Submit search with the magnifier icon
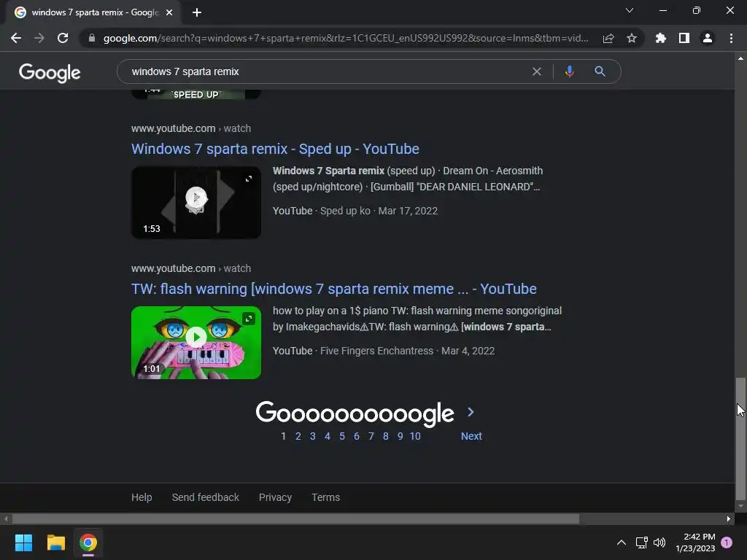The image size is (747, 560). pos(600,71)
